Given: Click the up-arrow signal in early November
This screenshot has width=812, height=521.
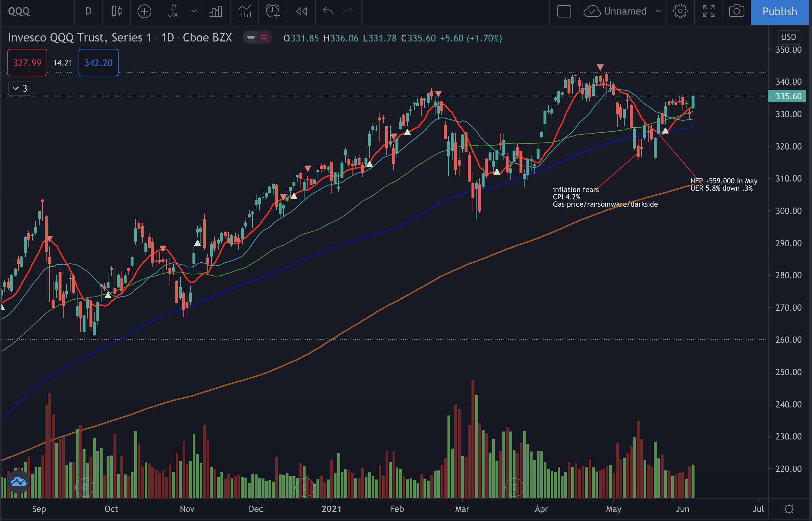Looking at the screenshot, I should coord(197,243).
